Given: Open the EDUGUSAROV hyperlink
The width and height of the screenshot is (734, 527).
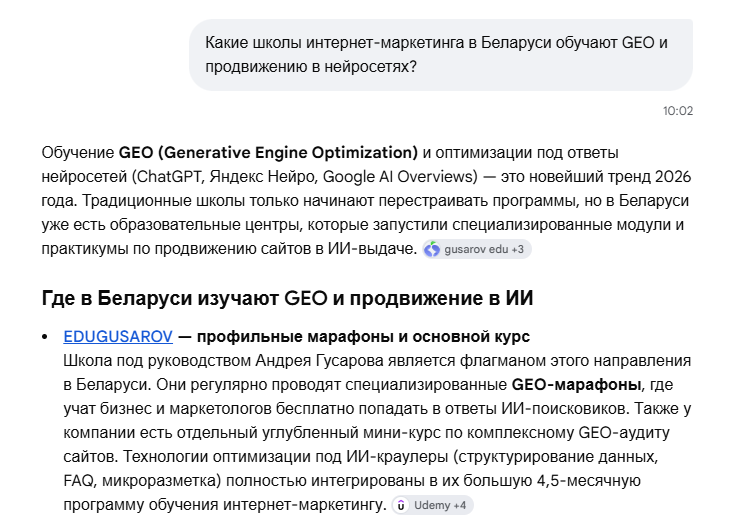Looking at the screenshot, I should click(x=118, y=337).
